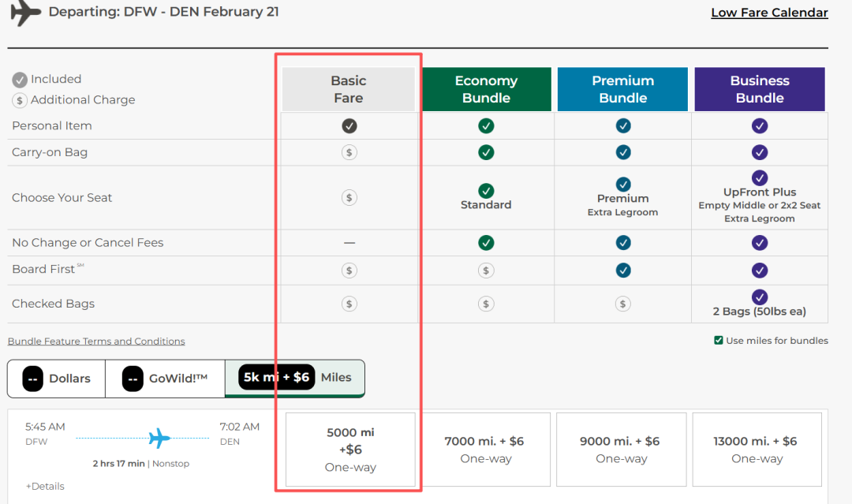Image resolution: width=852 pixels, height=504 pixels.
Task: Open Bundle Feature Terms and Conditions
Action: click(96, 342)
